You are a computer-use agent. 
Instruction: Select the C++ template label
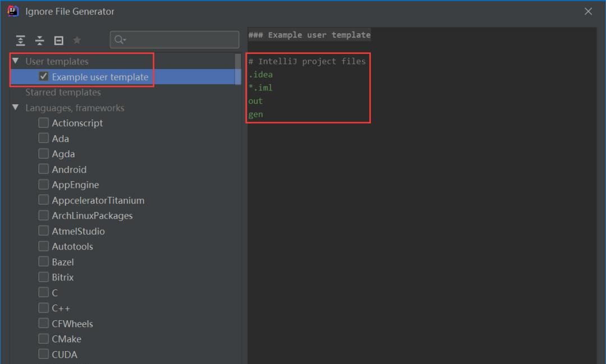tap(61, 308)
